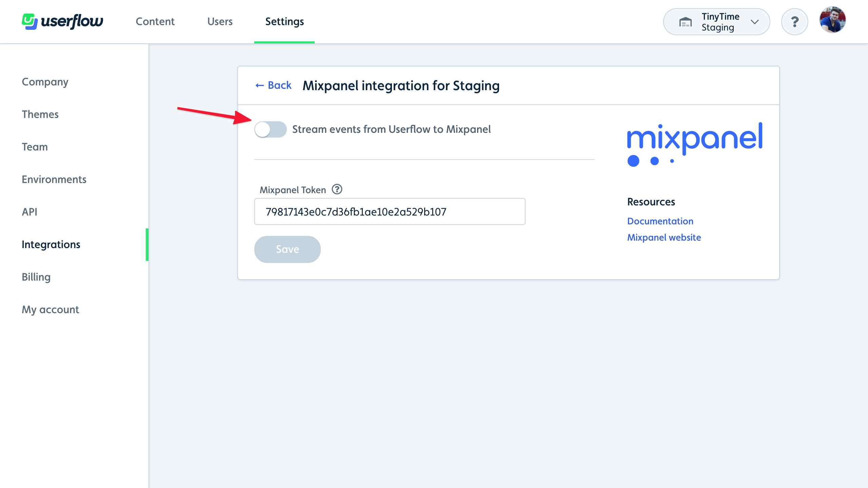This screenshot has height=488, width=868.
Task: Click the environment building icon
Action: 685,22
